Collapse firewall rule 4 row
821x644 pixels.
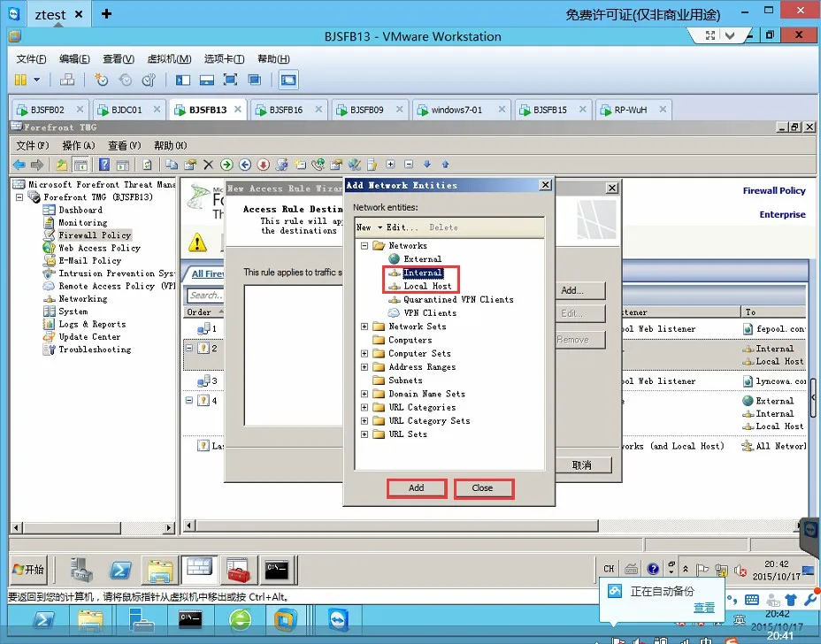189,401
